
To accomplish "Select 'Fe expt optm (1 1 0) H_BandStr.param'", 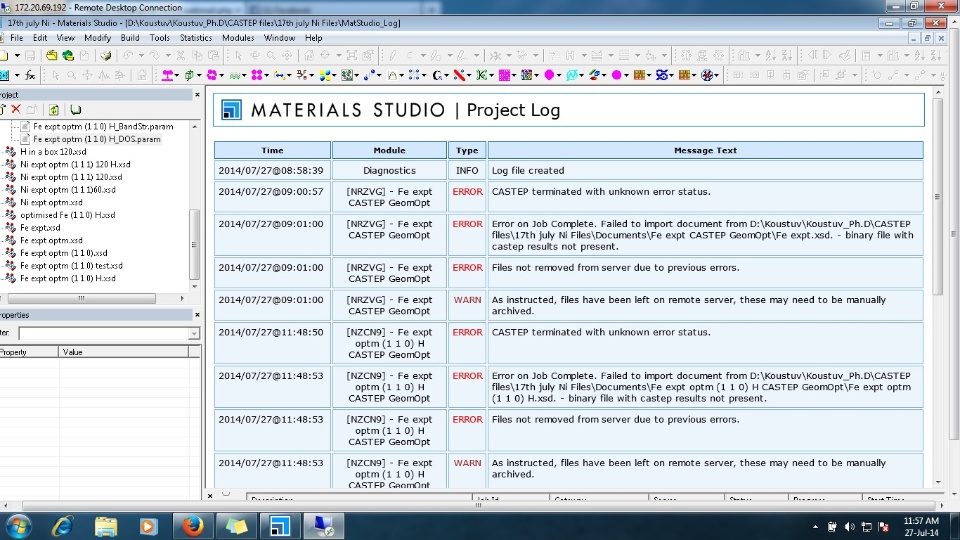I will click(103, 127).
